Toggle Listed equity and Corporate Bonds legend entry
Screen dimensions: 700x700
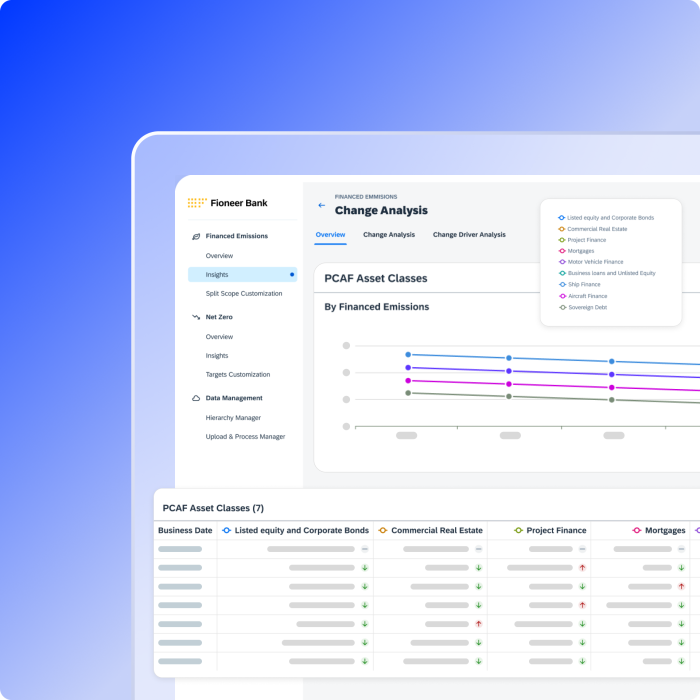click(x=610, y=218)
